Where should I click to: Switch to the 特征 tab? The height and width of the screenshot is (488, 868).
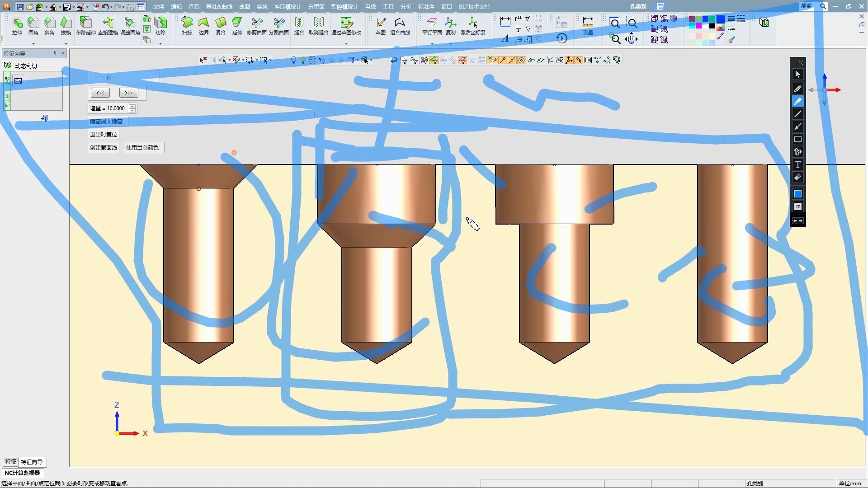10,462
